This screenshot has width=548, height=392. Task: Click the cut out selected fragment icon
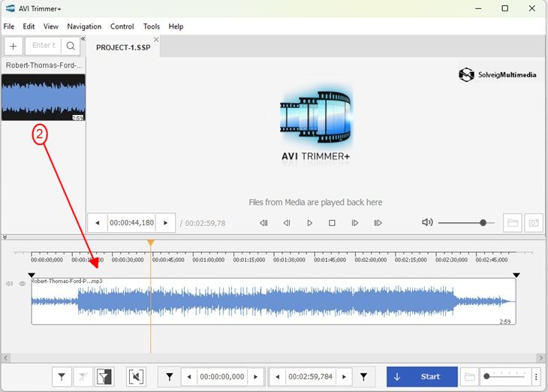coord(136,377)
